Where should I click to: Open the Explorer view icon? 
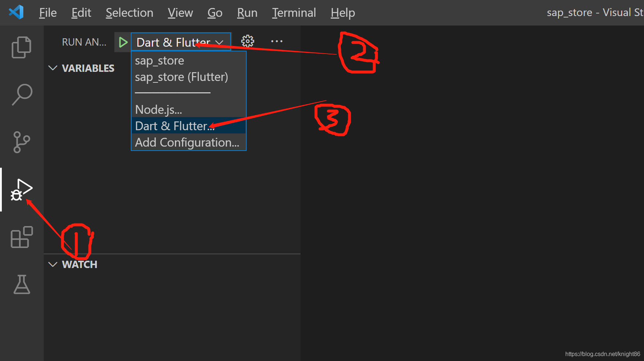(x=21, y=47)
